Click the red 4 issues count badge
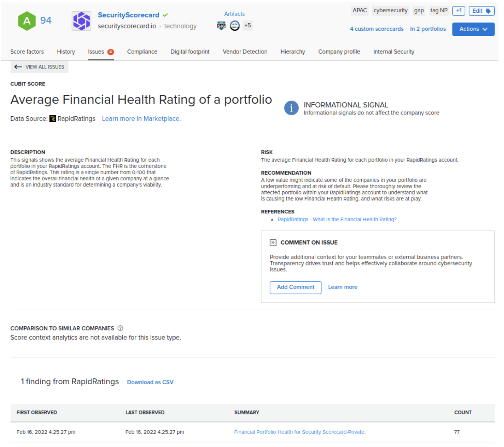 pos(111,52)
